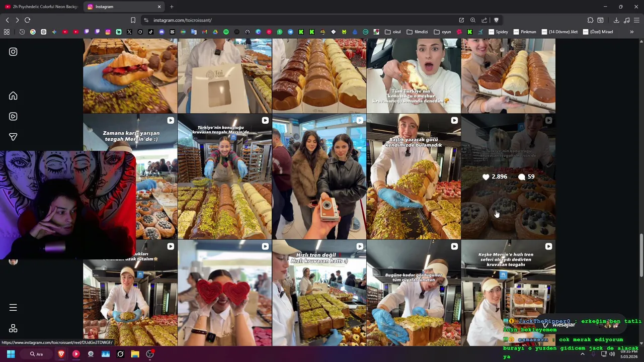This screenshot has width=644, height=362.
Task: Open Instagram home via sidebar logo
Action: click(x=13, y=52)
